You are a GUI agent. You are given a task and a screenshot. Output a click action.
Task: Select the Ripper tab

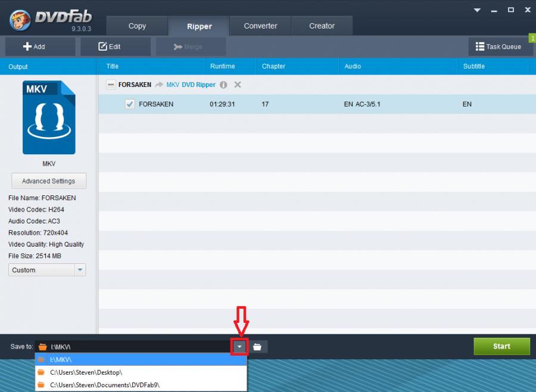(200, 26)
